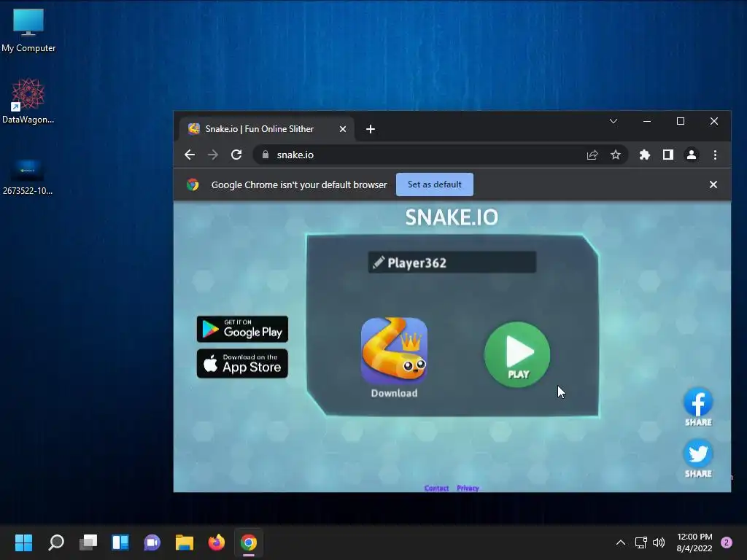
Task: Click the Snake.io Download app icon
Action: point(394,351)
